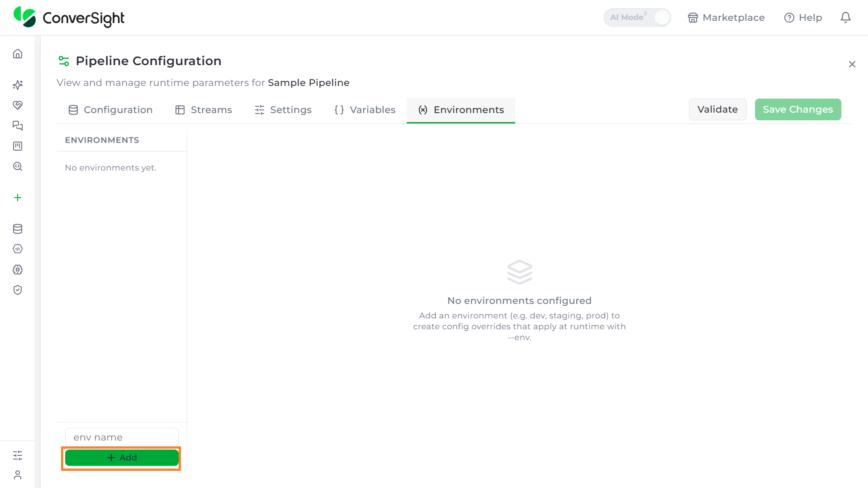868x488 pixels.
Task: Click the Validate button
Action: point(717,109)
